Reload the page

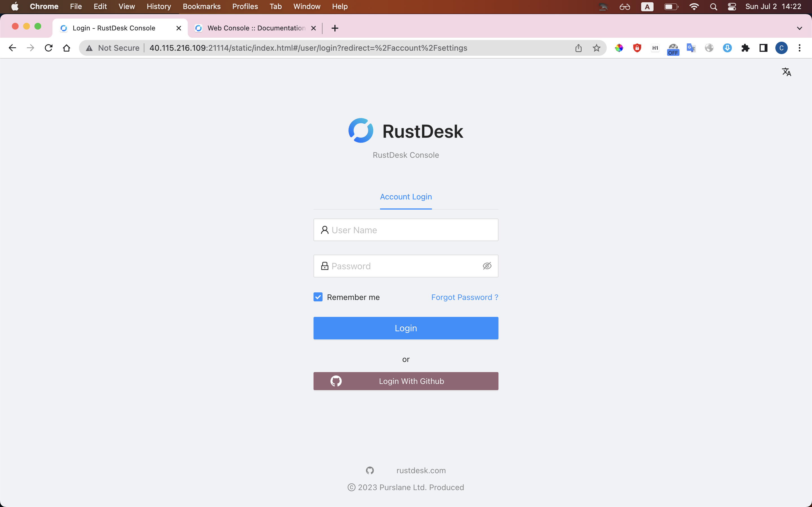click(49, 48)
